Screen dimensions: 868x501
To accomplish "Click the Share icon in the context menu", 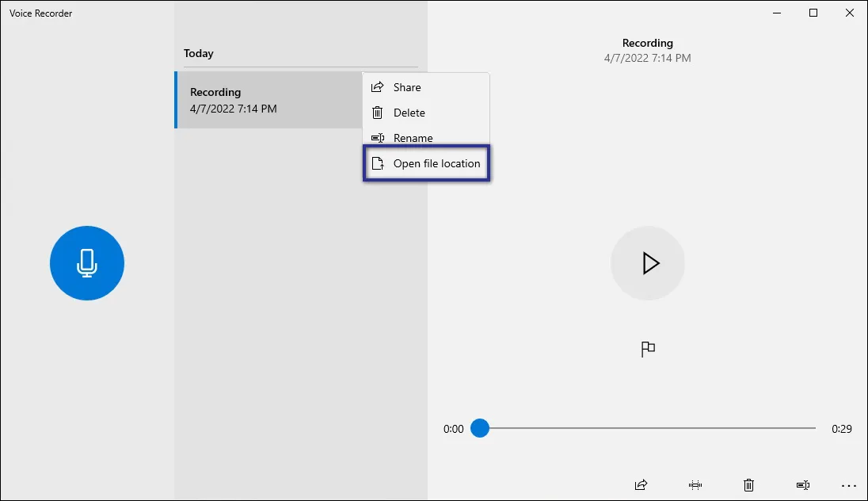I will [376, 87].
